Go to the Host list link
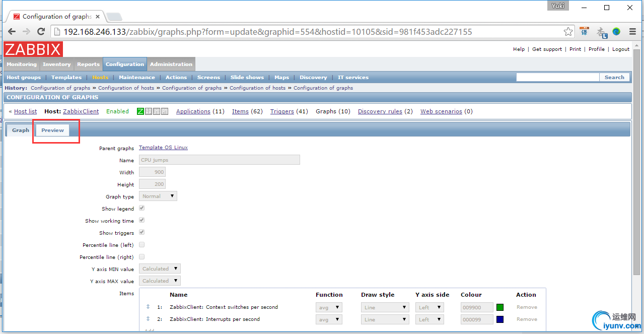The height and width of the screenshot is (334, 644). [25, 111]
